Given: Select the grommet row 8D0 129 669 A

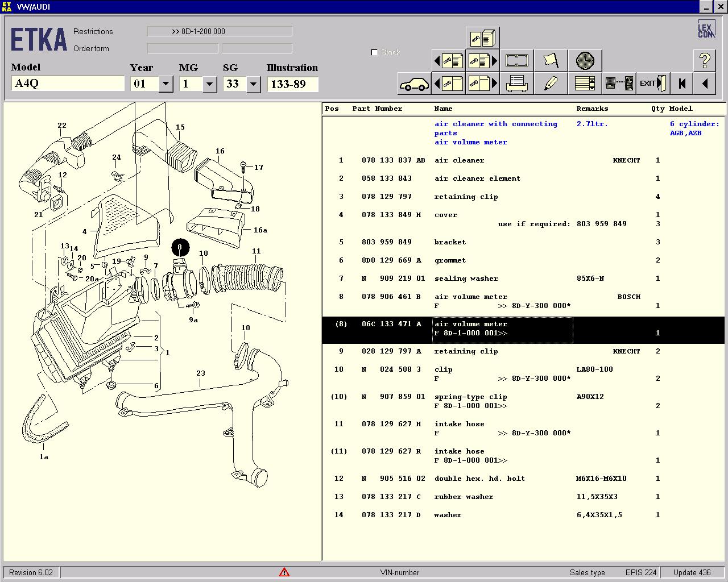Looking at the screenshot, I should click(x=523, y=260).
